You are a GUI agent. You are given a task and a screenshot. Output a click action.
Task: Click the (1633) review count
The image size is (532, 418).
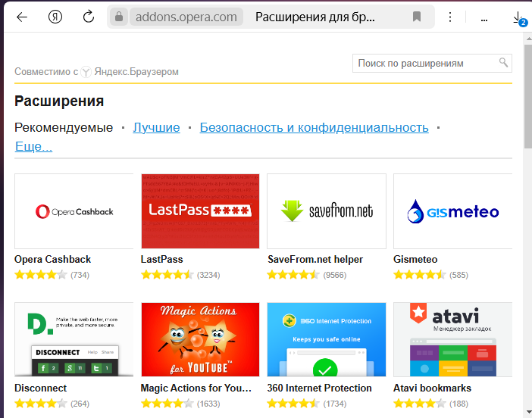click(x=208, y=404)
